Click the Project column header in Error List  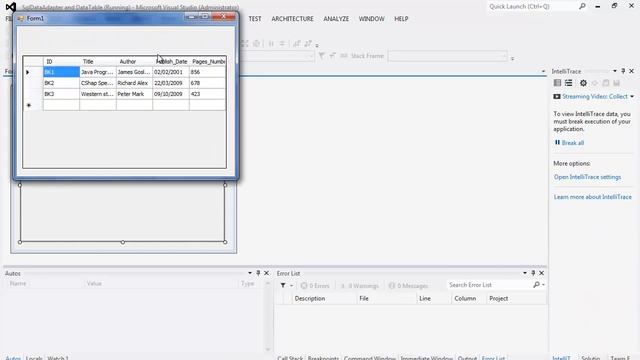(x=516, y=298)
